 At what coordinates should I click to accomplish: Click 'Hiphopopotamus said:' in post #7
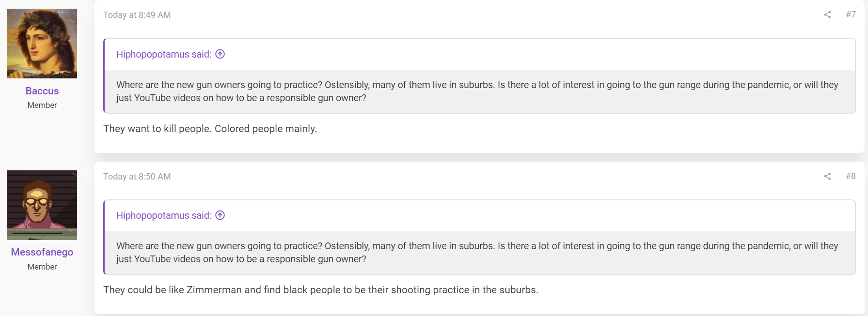click(164, 54)
